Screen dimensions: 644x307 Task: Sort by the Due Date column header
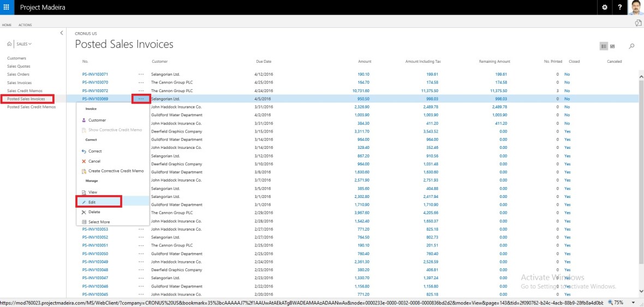click(263, 62)
